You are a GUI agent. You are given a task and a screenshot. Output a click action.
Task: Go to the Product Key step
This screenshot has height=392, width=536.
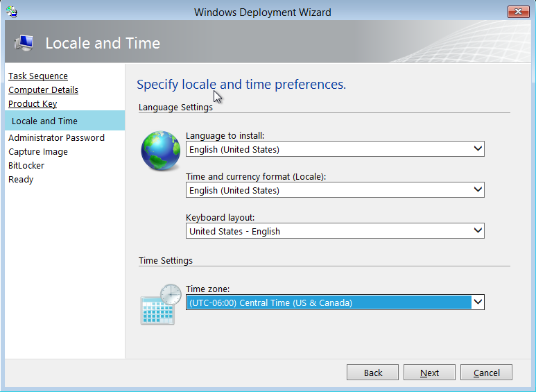33,103
